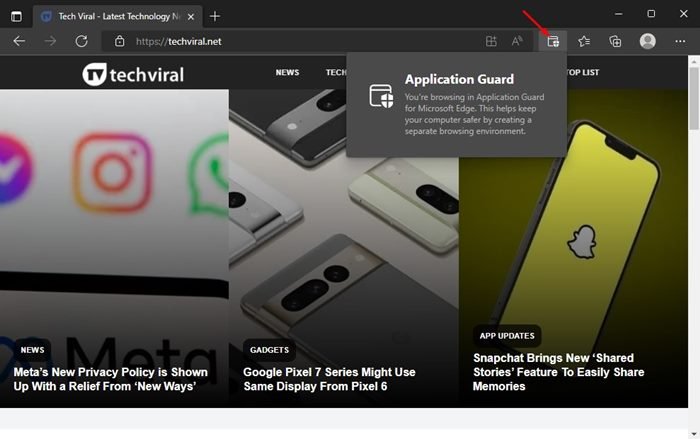Close the Edge browser window
The image size is (700, 439).
[x=683, y=14]
